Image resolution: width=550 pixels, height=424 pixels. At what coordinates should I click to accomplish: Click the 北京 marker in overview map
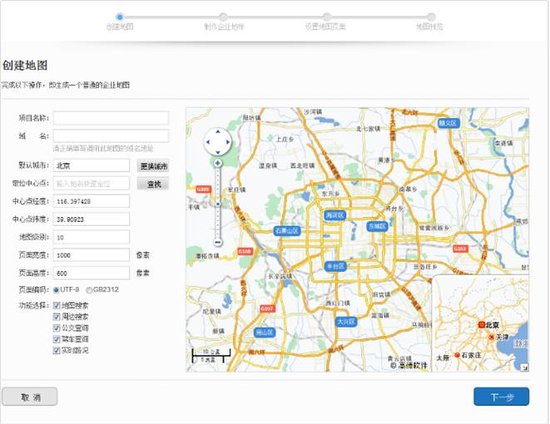point(482,325)
